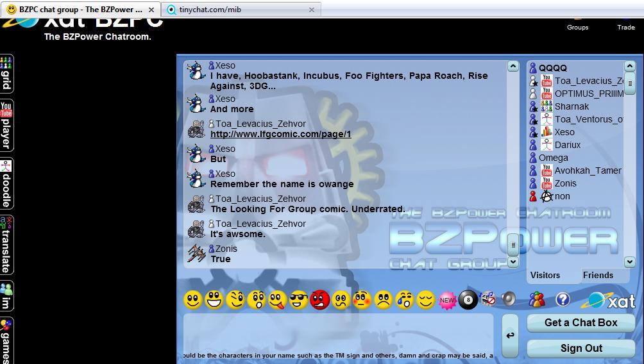
Task: Open the question mark help icon
Action: click(563, 299)
